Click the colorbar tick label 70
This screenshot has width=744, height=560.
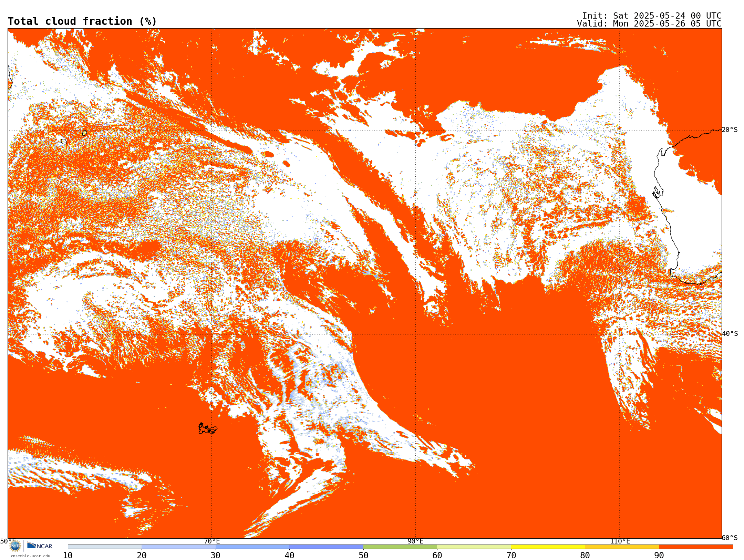[x=511, y=556]
